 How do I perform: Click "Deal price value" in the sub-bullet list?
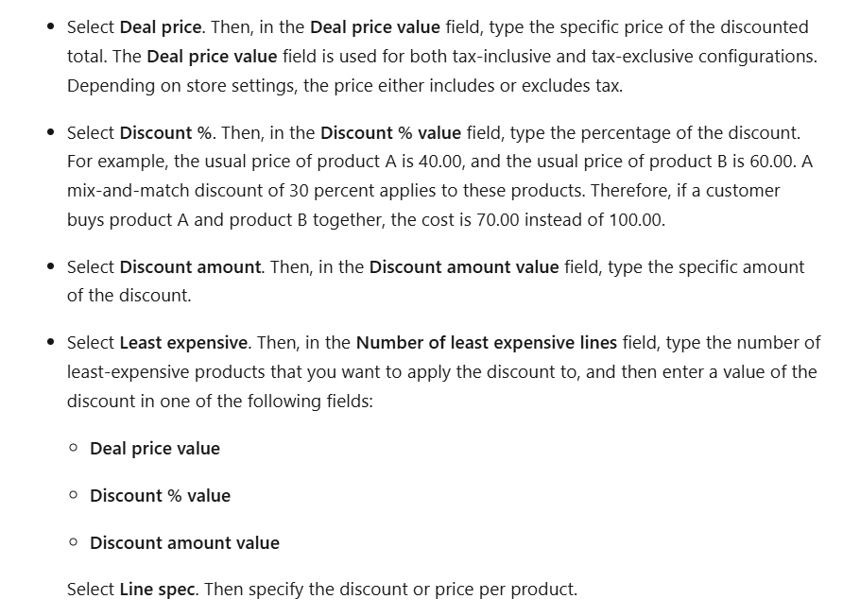[x=155, y=449]
